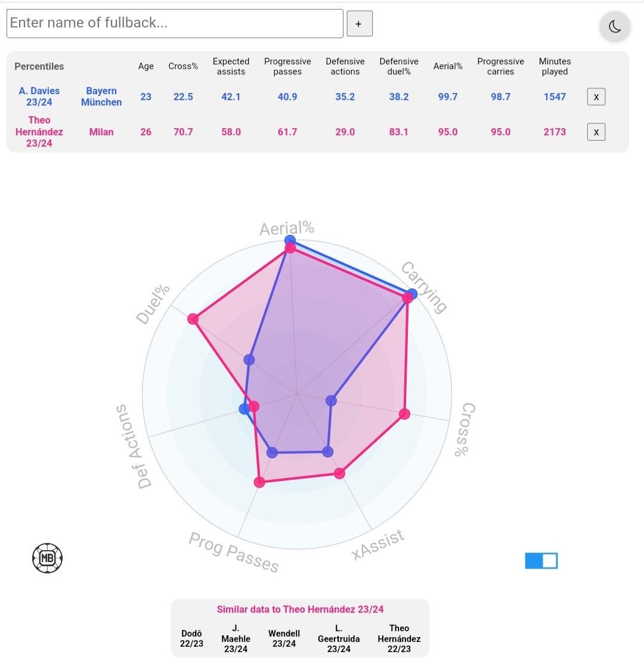Viewport: 644px width, 670px height.
Task: Select similar player Dodô 22/23
Action: 191,638
